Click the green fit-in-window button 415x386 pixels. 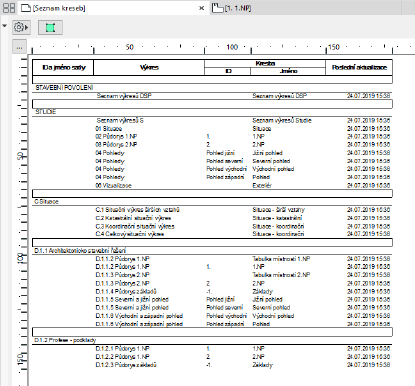point(50,27)
